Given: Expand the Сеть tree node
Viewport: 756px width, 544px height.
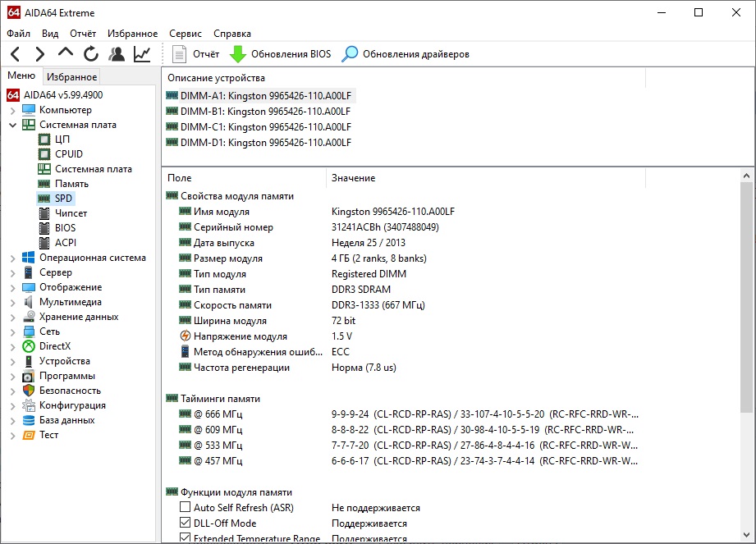Looking at the screenshot, I should coord(13,332).
